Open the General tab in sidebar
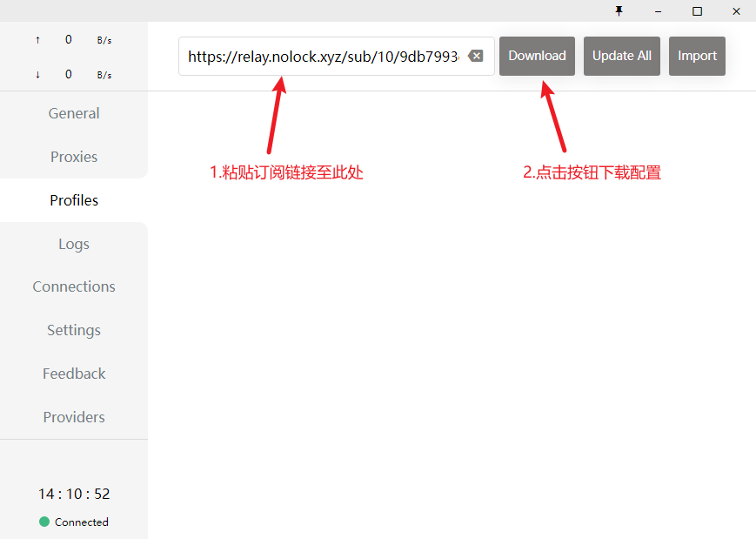This screenshot has width=756, height=539. coord(74,113)
